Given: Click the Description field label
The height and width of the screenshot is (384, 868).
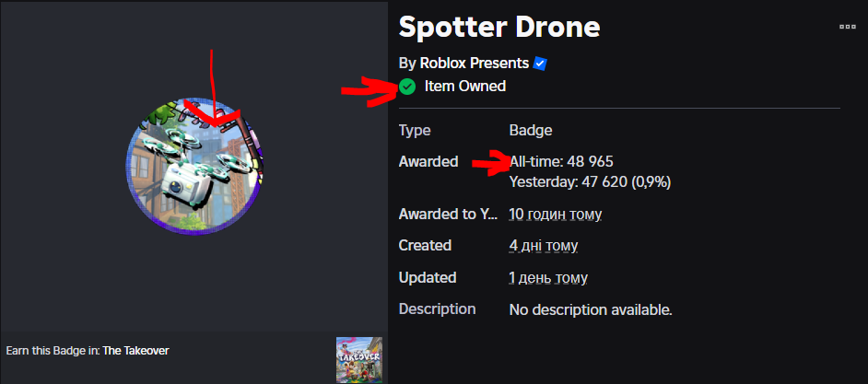Looking at the screenshot, I should tap(438, 308).
